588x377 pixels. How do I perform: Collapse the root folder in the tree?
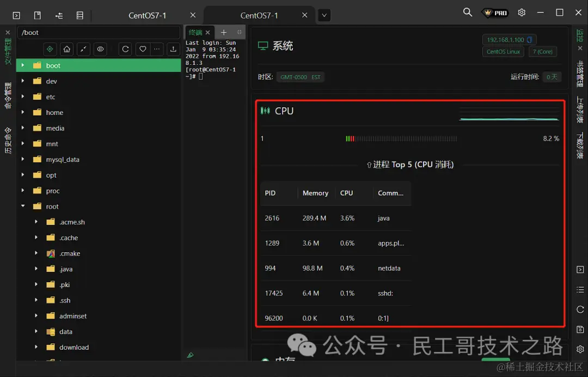[22, 206]
